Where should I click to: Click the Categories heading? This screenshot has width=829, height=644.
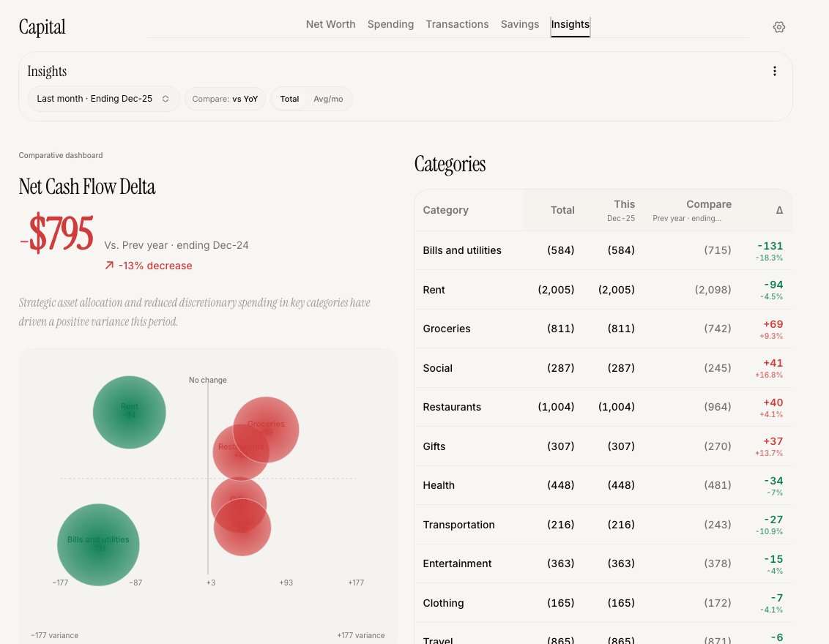click(x=450, y=165)
